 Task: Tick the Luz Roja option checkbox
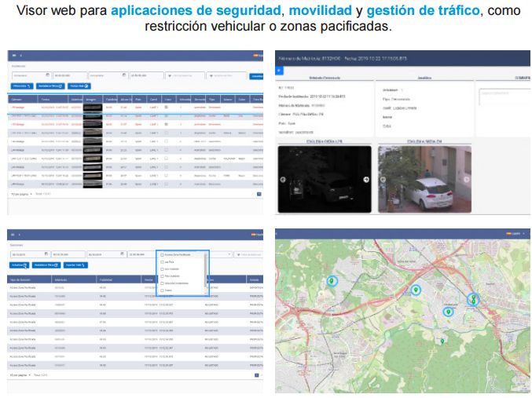click(x=162, y=262)
